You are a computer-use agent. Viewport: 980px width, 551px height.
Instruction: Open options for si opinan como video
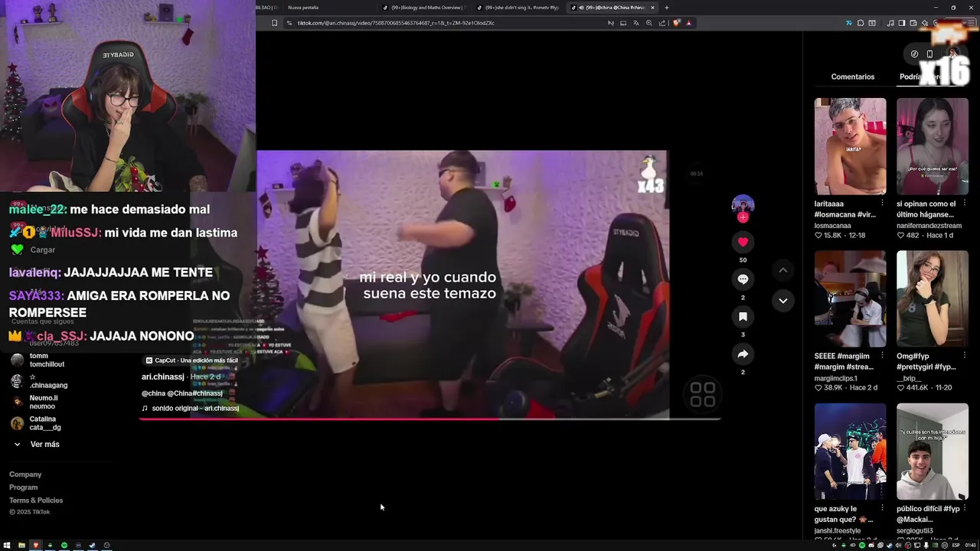tap(964, 204)
